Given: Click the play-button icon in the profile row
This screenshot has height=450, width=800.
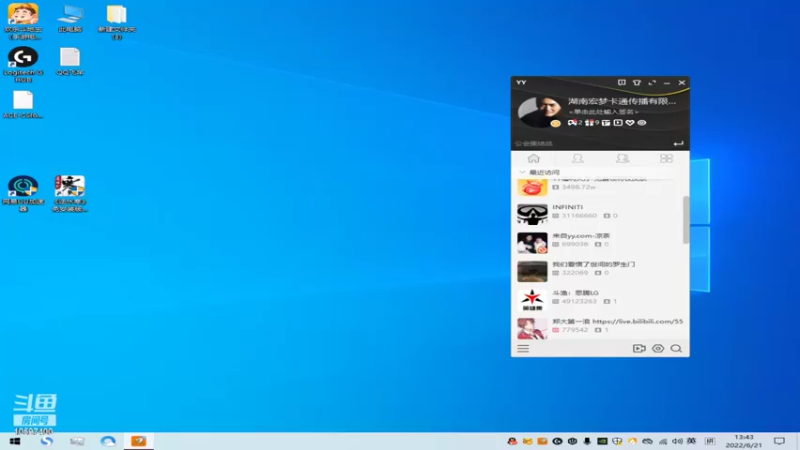Looking at the screenshot, I should [x=618, y=122].
